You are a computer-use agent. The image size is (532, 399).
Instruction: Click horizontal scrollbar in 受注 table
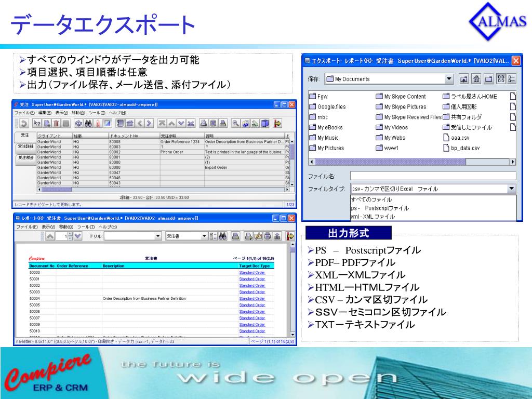point(163,189)
